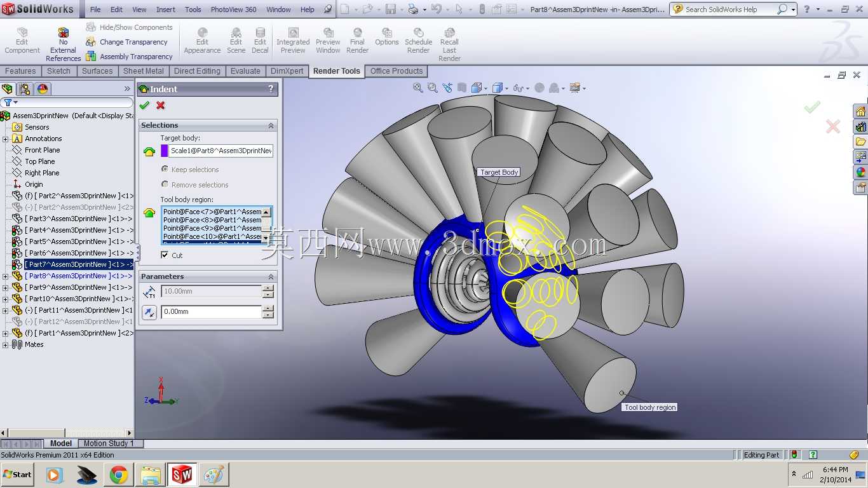Screen dimensions: 868x488
Task: Open Windows Explorer from the taskbar
Action: 151,475
